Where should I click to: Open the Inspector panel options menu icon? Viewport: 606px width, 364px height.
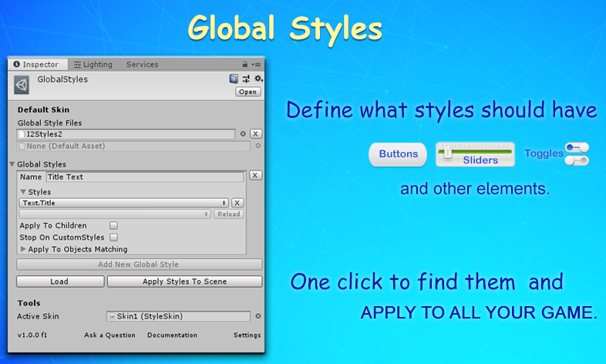(x=256, y=65)
